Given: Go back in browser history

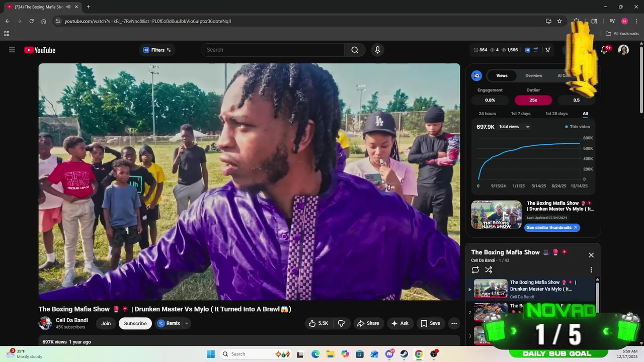Looking at the screenshot, I should [x=7, y=21].
